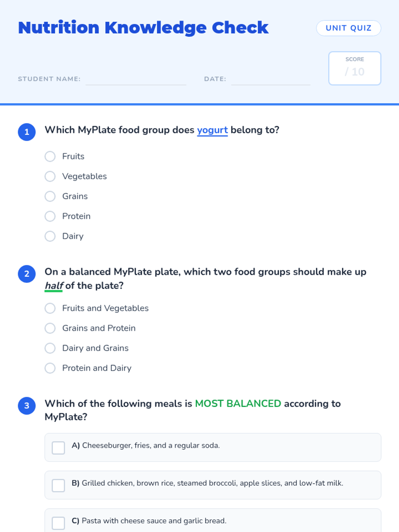
Task: Click the Student Name input line
Action: (x=136, y=80)
